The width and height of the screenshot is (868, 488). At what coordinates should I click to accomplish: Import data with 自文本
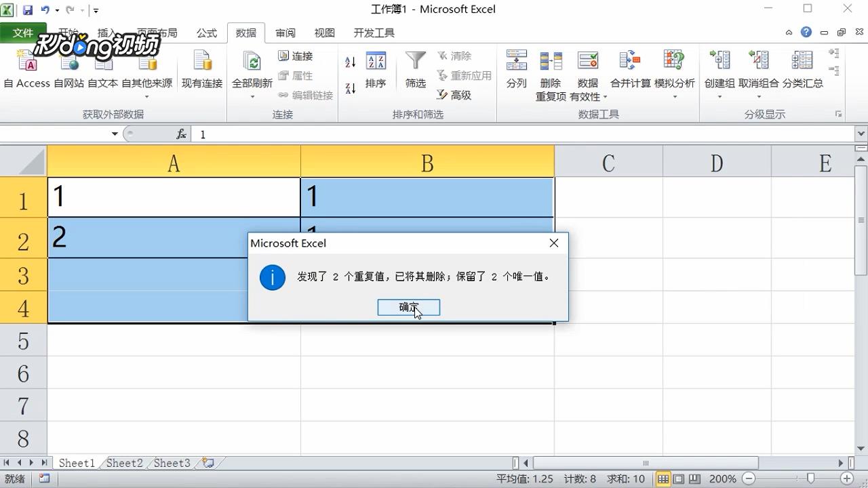click(x=103, y=70)
